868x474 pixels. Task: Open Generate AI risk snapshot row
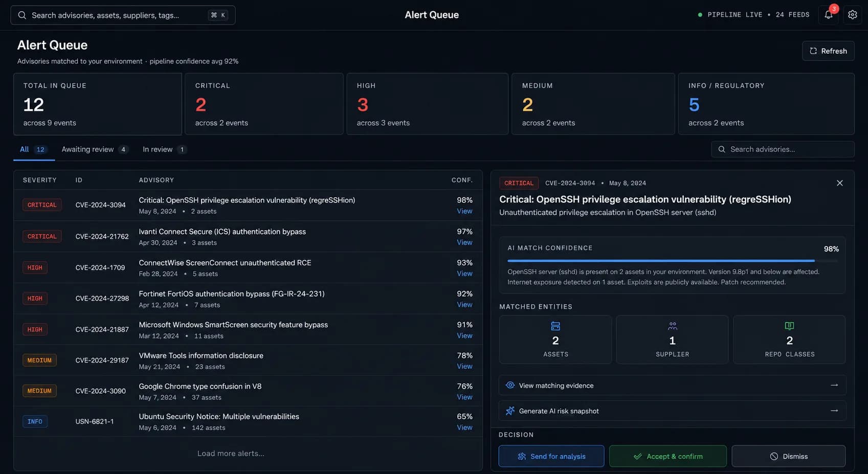(x=672, y=411)
